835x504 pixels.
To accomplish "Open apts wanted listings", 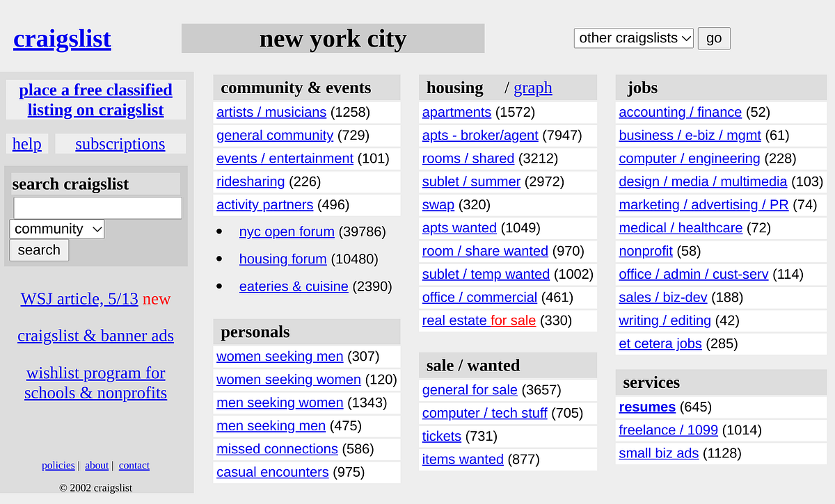I will (x=459, y=227).
